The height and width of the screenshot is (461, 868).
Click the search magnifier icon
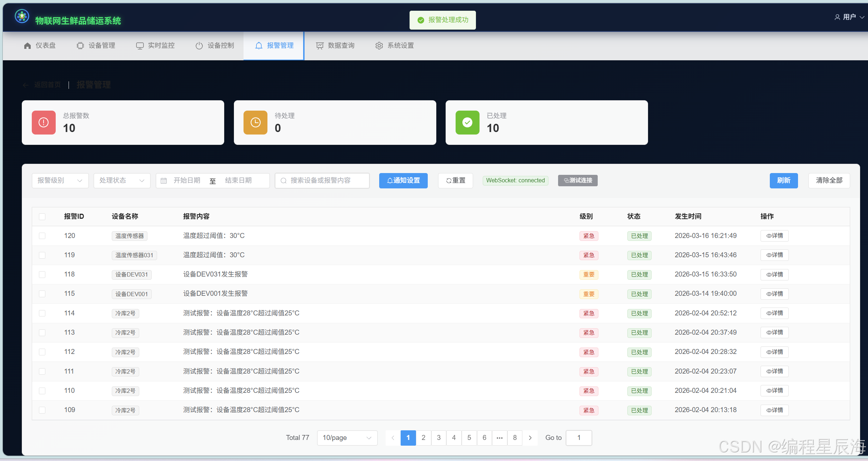[x=284, y=181]
